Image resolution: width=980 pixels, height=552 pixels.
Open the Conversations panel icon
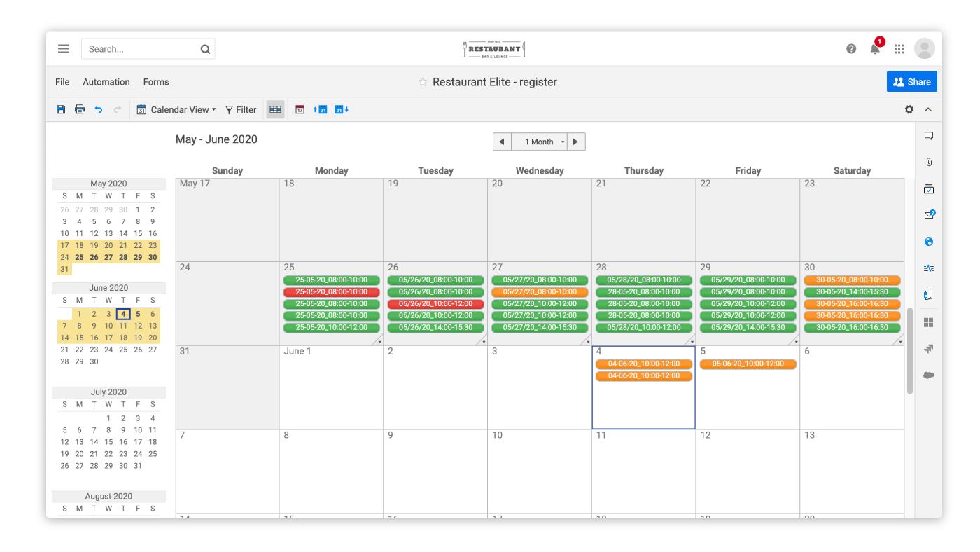click(929, 136)
